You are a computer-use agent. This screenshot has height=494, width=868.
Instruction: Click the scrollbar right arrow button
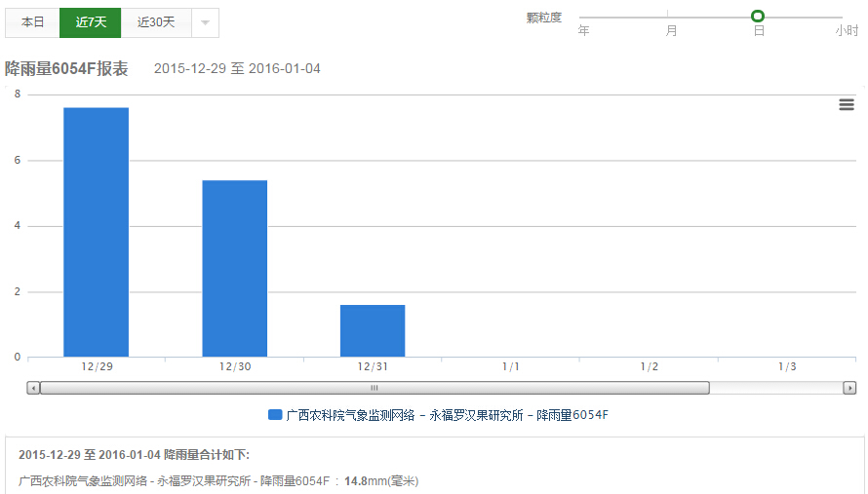[849, 388]
